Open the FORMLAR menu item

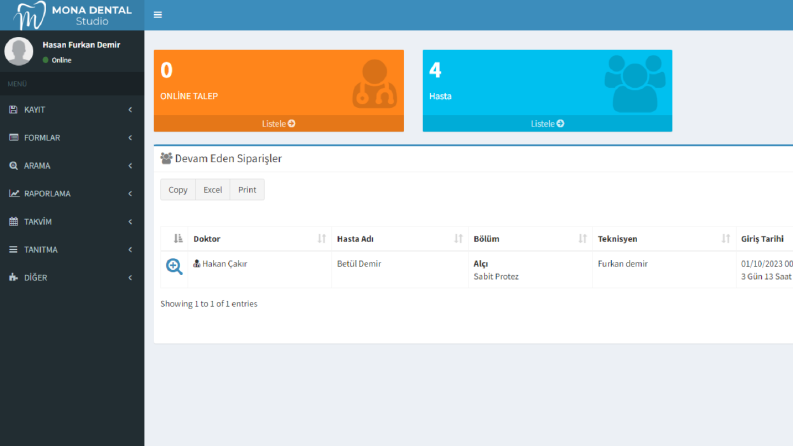72,138
